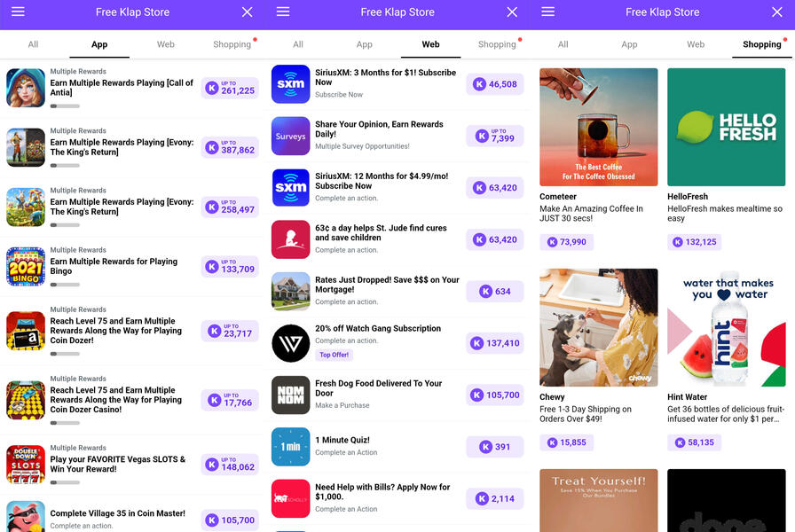Switch to the bold underlined Shopping tab

point(761,44)
